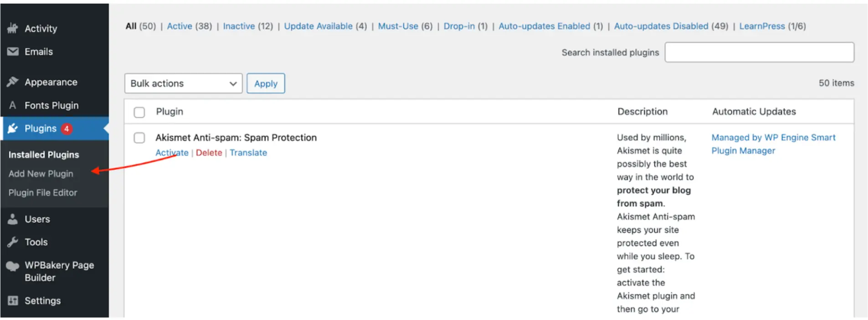The height and width of the screenshot is (320, 868).
Task: Click the Fonts Plugin letter icon
Action: 13,105
